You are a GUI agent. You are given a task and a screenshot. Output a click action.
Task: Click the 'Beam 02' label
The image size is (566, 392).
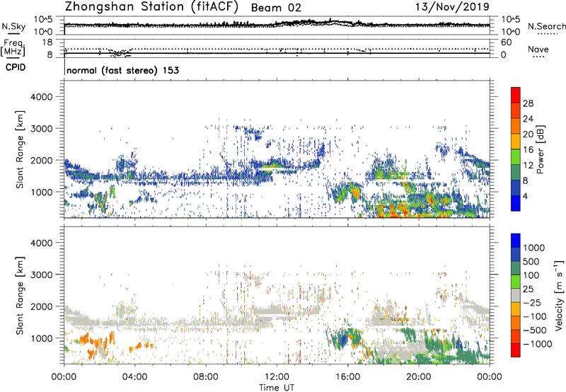coord(276,8)
